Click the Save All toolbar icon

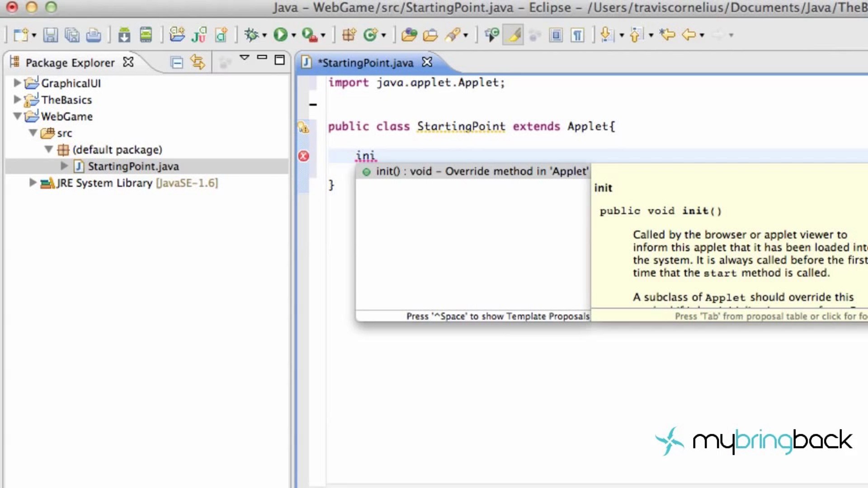(72, 35)
